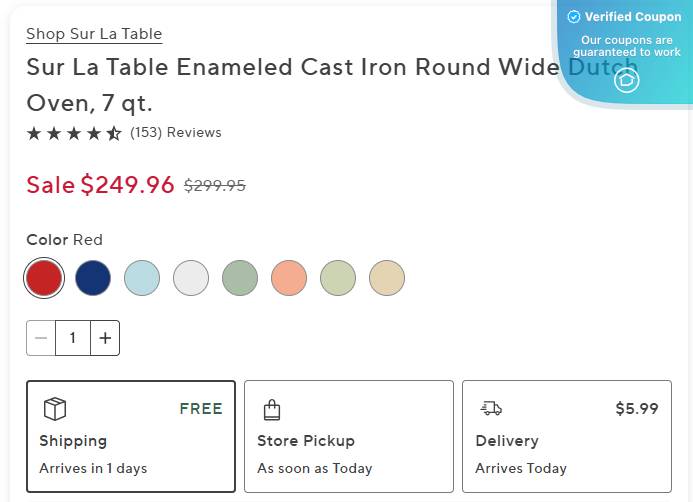Screen dimensions: 693x502
Task: Pick the peach coral color swatch
Action: (x=289, y=278)
